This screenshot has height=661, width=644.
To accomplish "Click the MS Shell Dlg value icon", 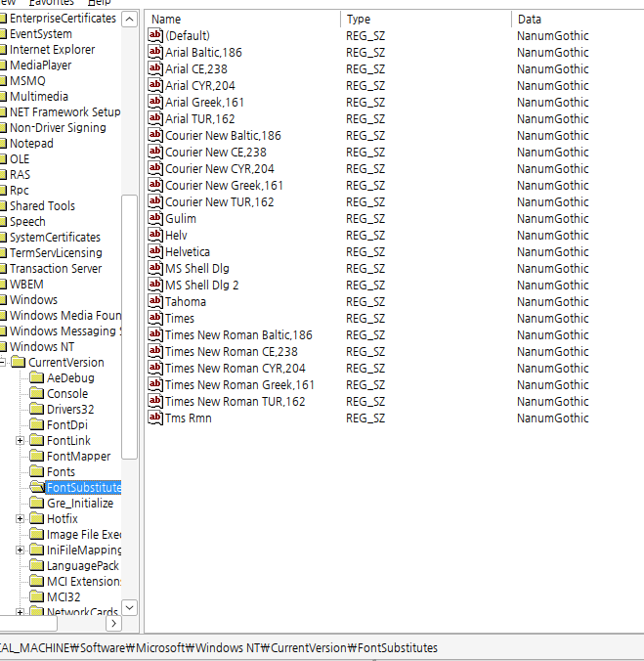I will (x=155, y=269).
